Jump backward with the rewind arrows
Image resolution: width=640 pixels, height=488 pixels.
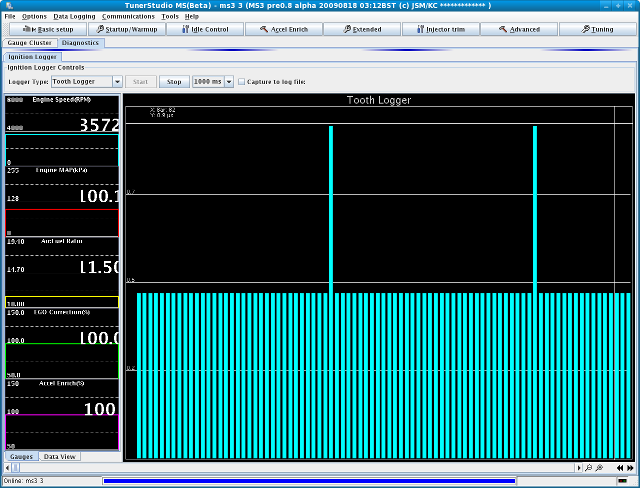pyautogui.click(x=620, y=467)
